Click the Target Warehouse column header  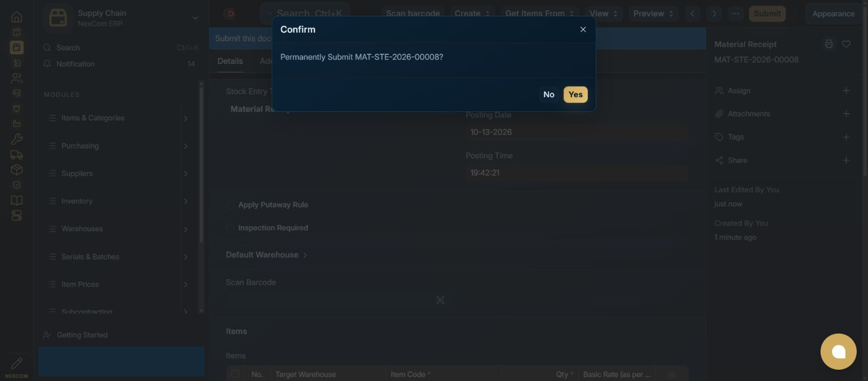328,374
